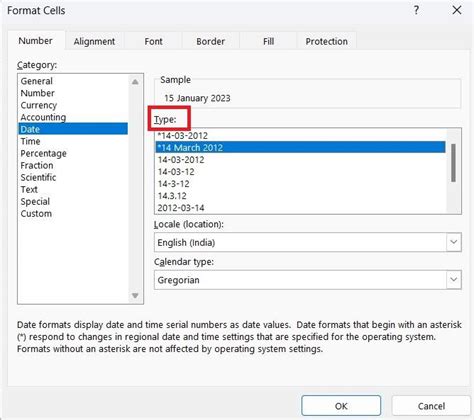Click the Cancel button

click(431, 406)
